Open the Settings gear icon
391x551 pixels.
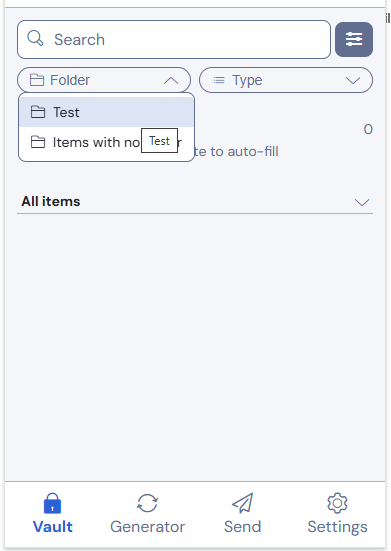[337, 503]
